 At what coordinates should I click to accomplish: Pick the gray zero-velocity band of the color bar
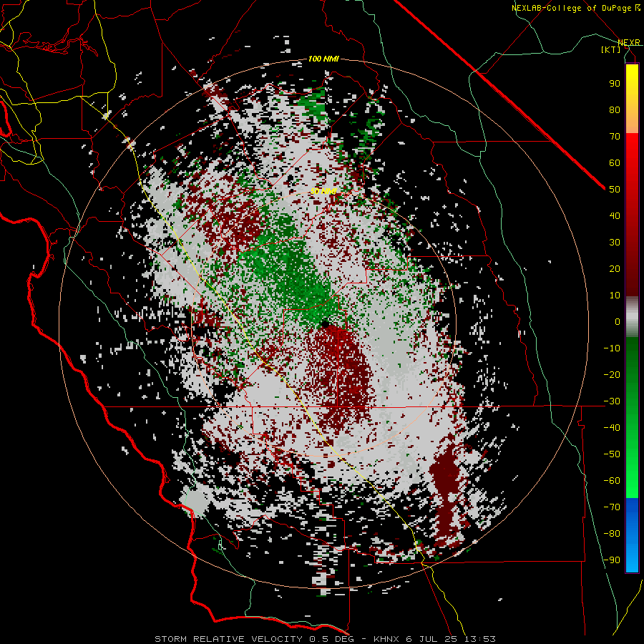point(632,317)
